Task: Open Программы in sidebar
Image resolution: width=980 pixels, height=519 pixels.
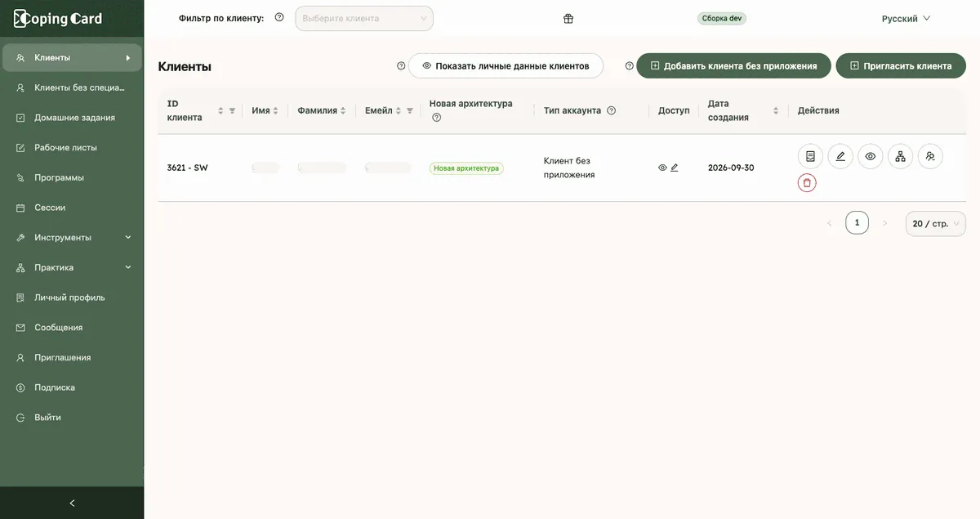Action: coord(72,177)
